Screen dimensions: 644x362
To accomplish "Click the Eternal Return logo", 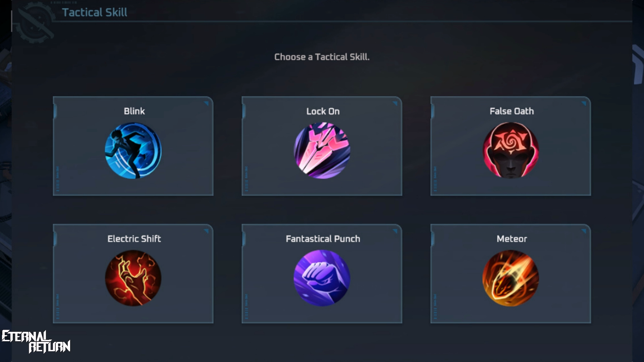I will point(36,342).
